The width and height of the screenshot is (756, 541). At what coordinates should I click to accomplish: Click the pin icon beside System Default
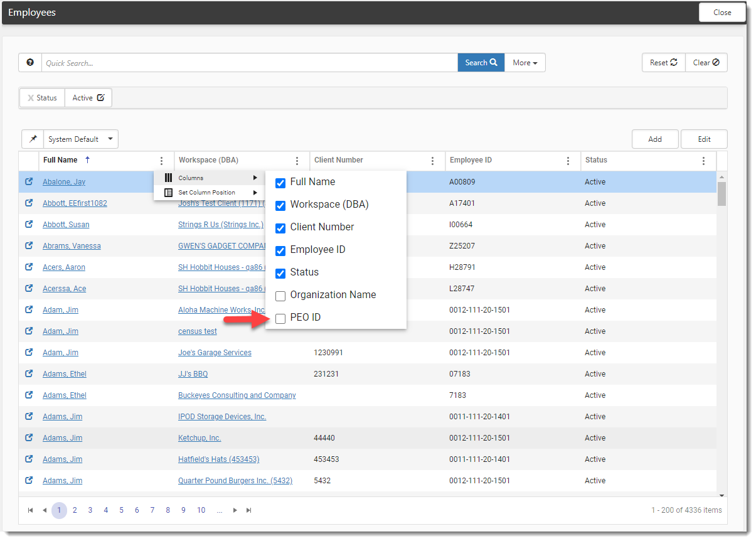[33, 139]
